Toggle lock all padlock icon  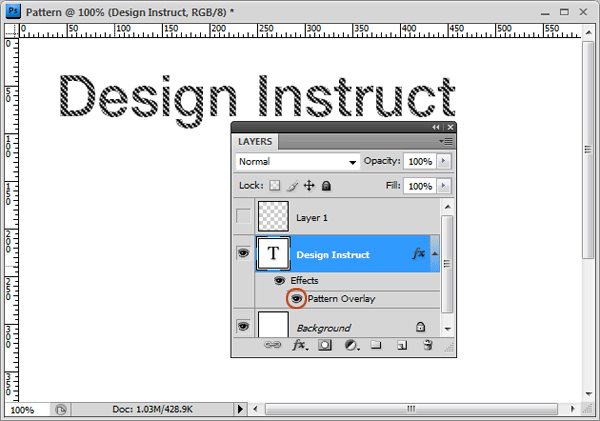click(x=326, y=186)
